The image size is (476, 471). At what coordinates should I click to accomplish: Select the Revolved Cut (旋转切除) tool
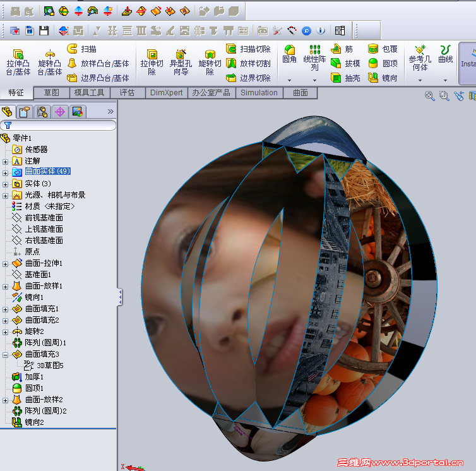click(x=210, y=63)
